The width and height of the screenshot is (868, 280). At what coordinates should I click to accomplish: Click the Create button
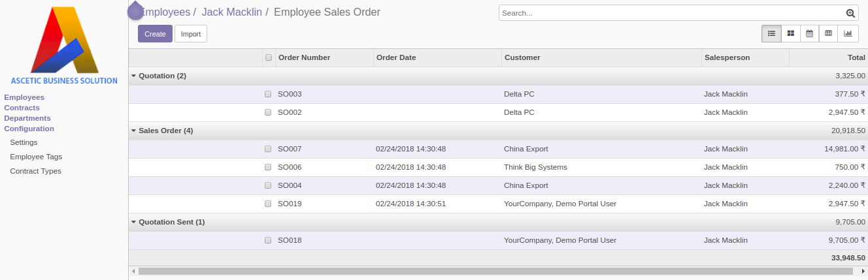pyautogui.click(x=155, y=34)
